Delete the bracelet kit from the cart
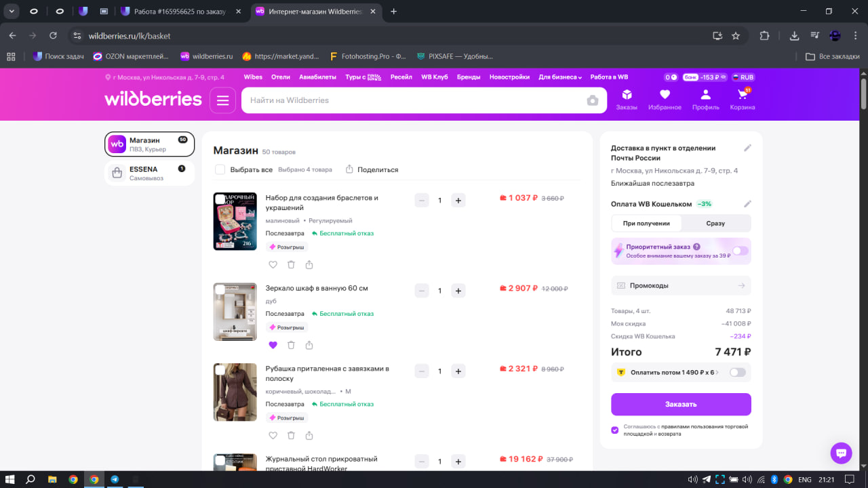 pyautogui.click(x=291, y=265)
